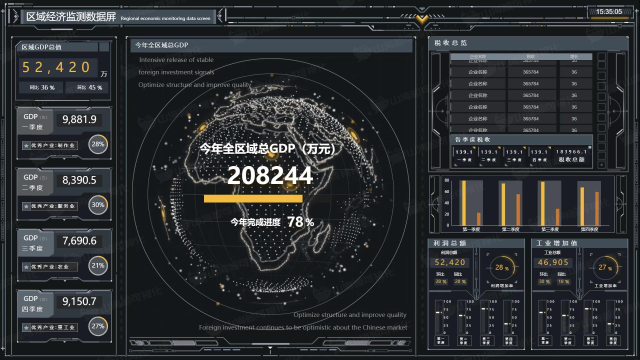Click the 增长 column header in tax table
Viewport: 640px width, 360px height.
(x=574, y=57)
